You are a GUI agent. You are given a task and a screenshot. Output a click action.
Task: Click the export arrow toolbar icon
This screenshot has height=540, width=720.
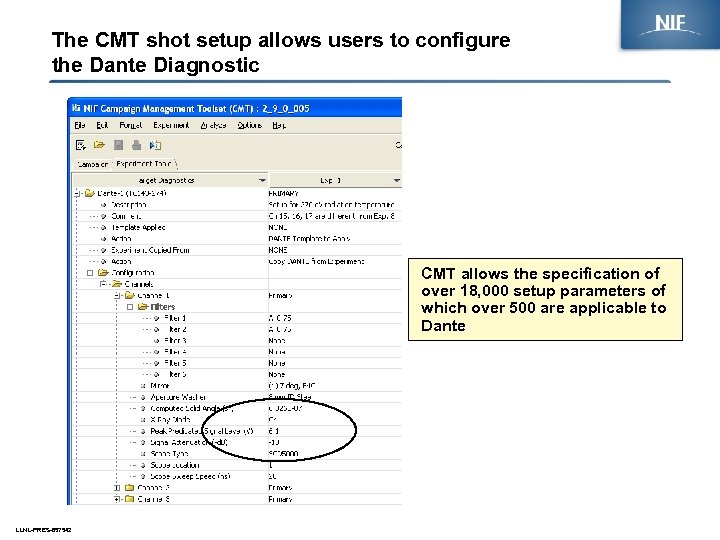[155, 145]
